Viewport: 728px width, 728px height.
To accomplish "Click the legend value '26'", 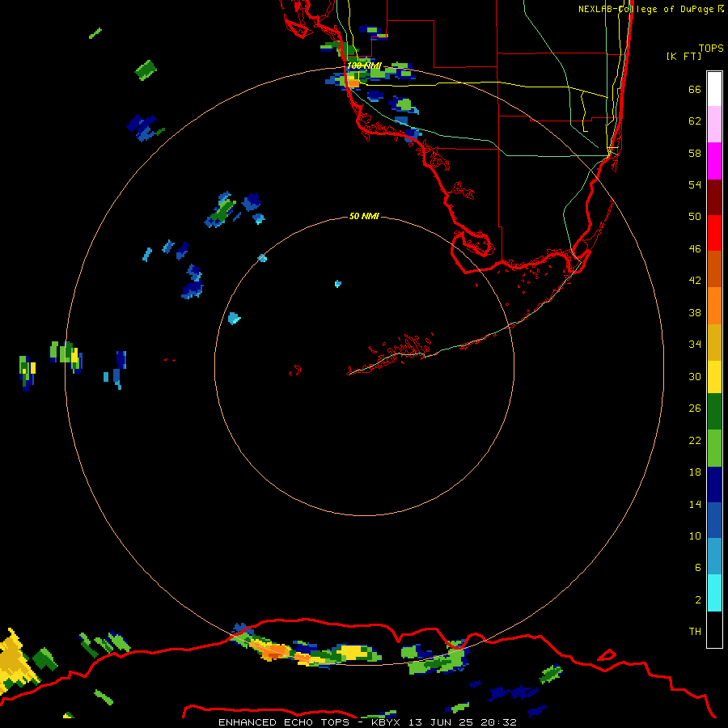I will [695, 408].
